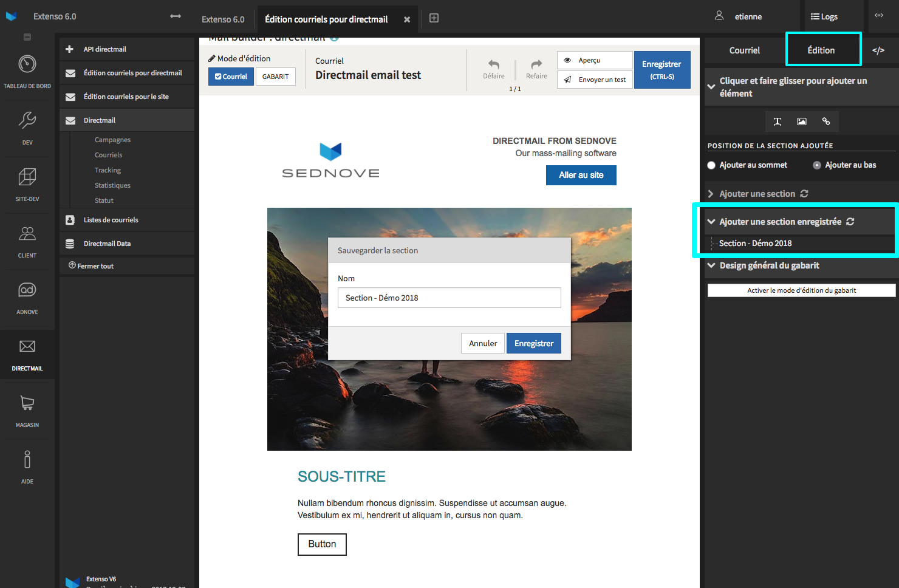This screenshot has height=588, width=899.
Task: Click the Directmail email test title
Action: pos(368,75)
